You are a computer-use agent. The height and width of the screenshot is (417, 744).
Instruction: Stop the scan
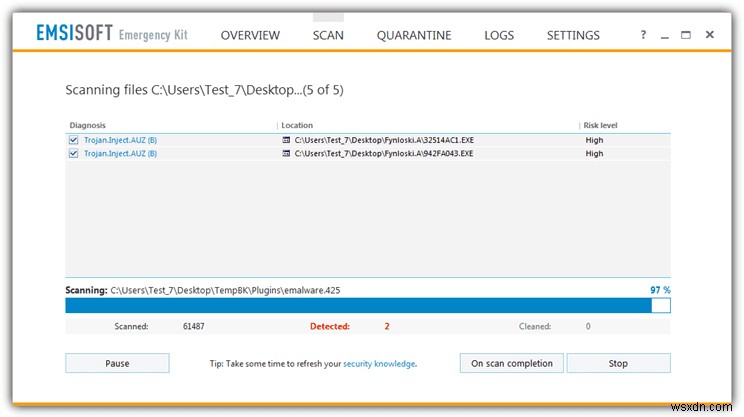(x=618, y=363)
